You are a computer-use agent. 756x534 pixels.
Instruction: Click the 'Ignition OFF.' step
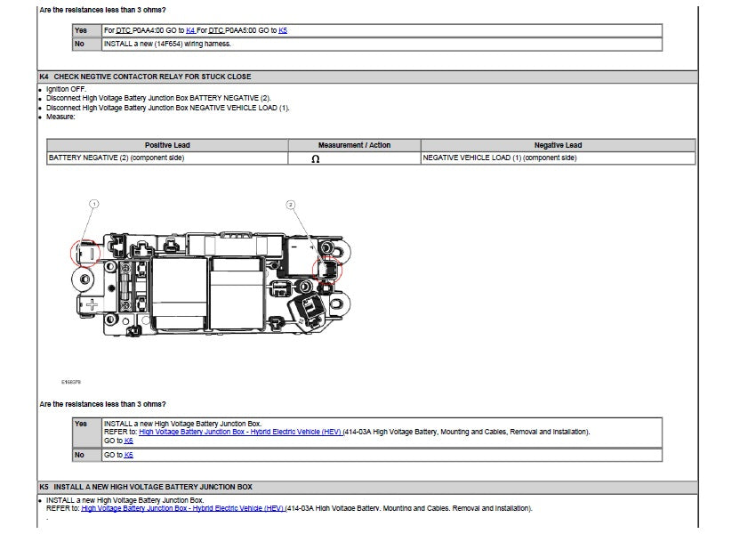coord(66,89)
